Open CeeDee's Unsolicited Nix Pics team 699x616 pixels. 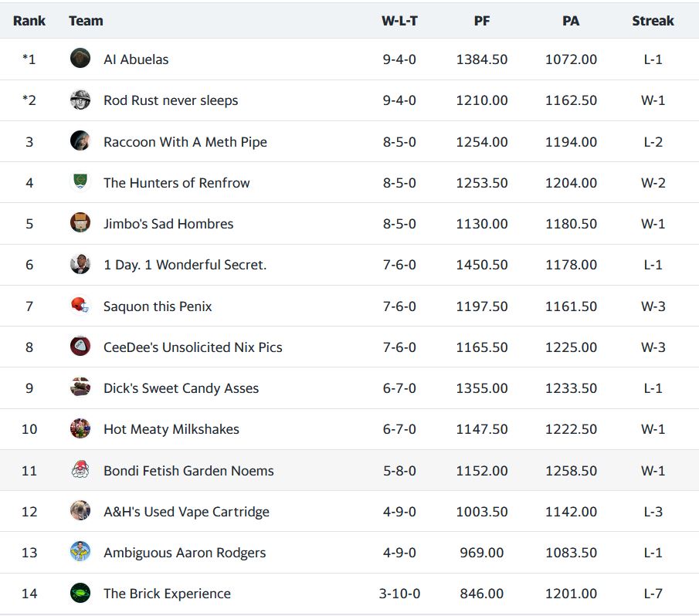click(192, 347)
